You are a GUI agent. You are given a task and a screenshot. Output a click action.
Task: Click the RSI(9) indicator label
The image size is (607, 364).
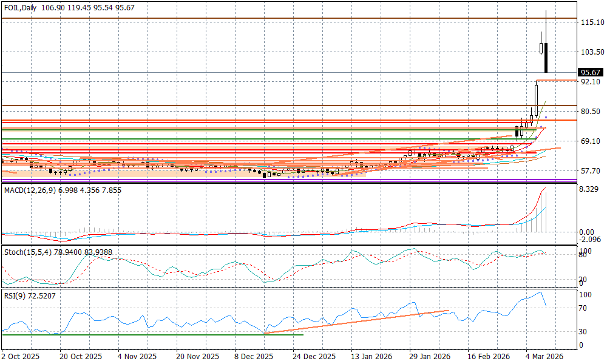pos(15,295)
